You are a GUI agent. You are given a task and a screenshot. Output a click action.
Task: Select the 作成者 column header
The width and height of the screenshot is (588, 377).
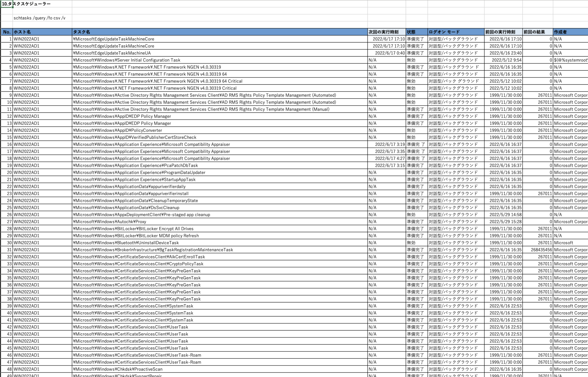[x=563, y=32]
